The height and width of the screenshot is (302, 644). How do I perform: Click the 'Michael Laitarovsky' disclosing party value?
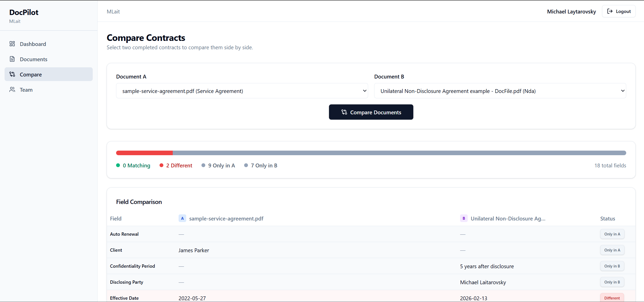(483, 282)
